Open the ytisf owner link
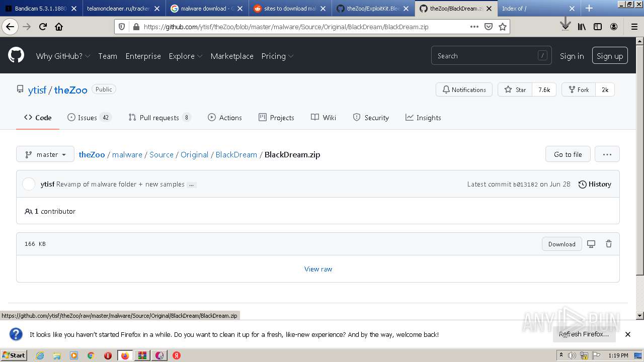 [37, 90]
